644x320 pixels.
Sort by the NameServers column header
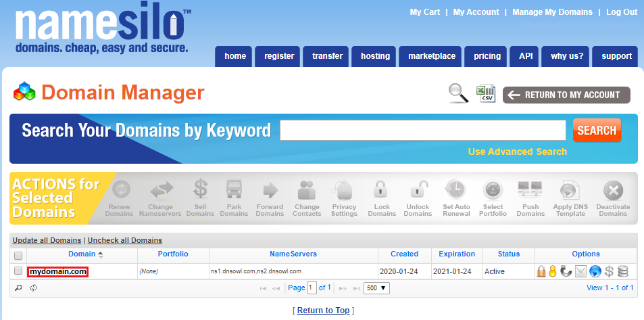click(293, 254)
